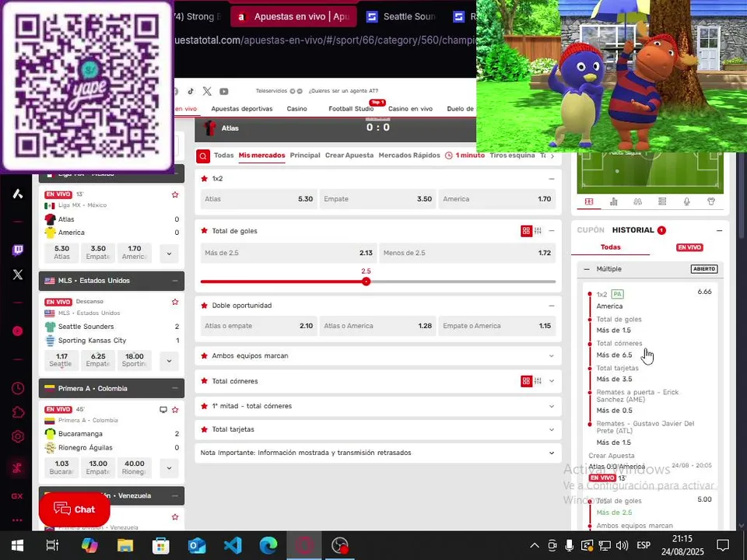
Task: Select the Mercados Rápidos tab
Action: (x=409, y=156)
